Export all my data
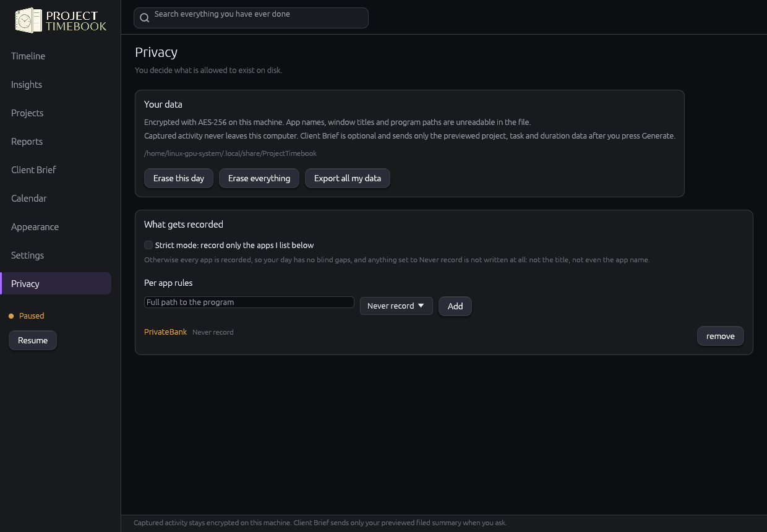Viewport: 767px width, 532px height. click(348, 178)
